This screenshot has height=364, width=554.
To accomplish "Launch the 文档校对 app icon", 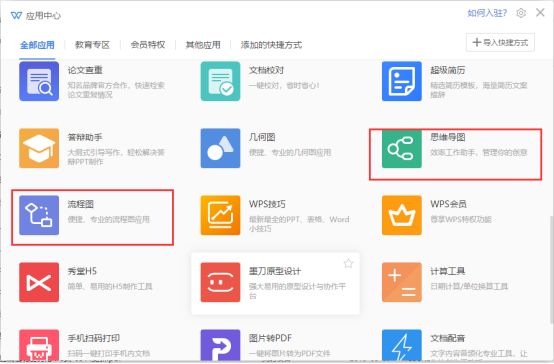I will pyautogui.click(x=220, y=81).
